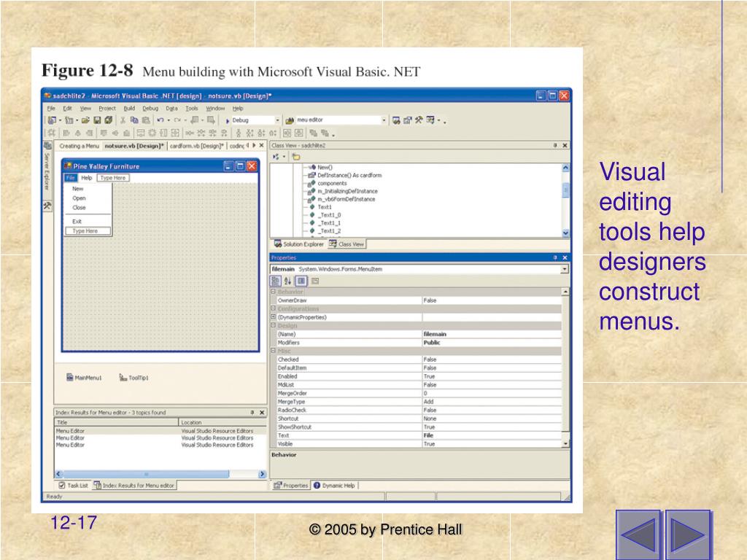Select DefInstance() As cardform in Class View
This screenshot has width=747, height=560.
point(349,175)
